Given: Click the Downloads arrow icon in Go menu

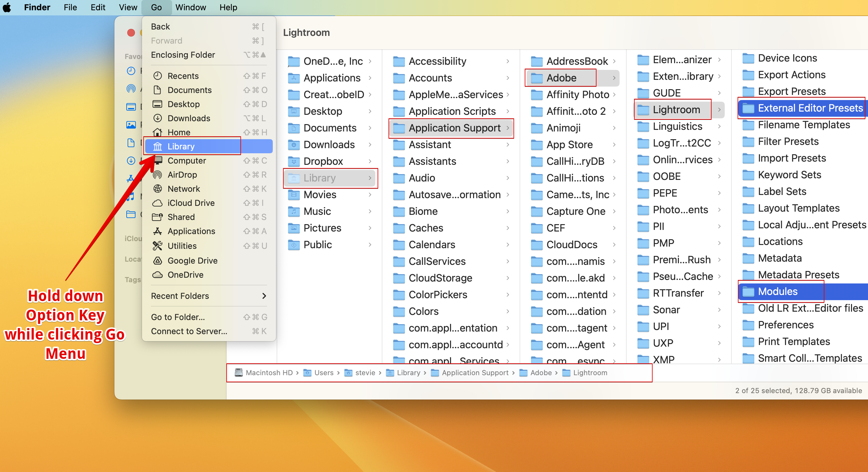Looking at the screenshot, I should 157,118.
